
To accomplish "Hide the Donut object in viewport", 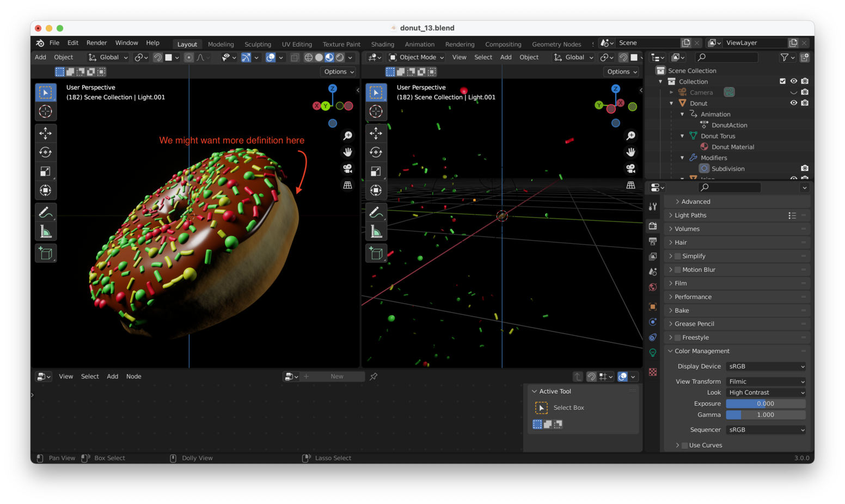I will click(x=793, y=103).
